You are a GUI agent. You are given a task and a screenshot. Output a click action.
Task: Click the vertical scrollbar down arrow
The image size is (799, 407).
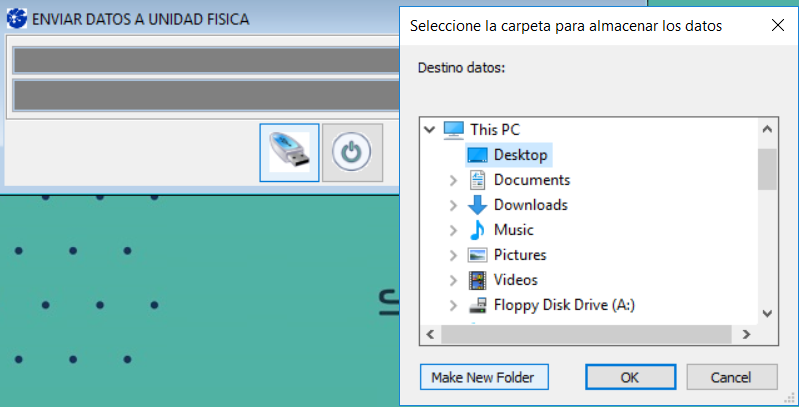767,313
